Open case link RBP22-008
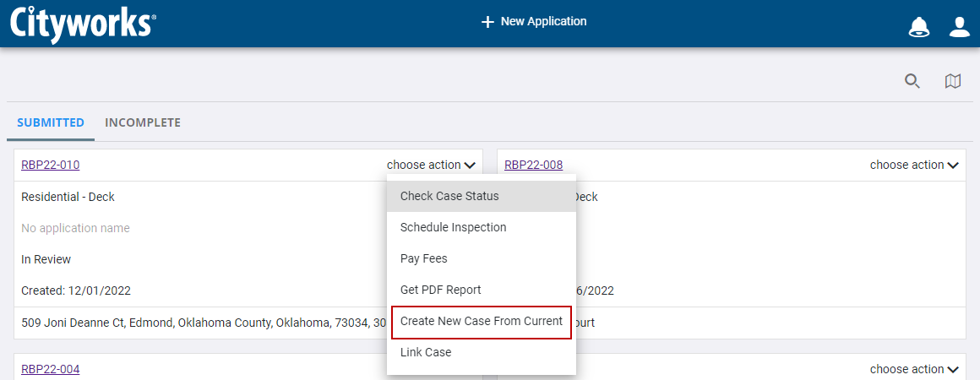The height and width of the screenshot is (380, 980). tap(533, 165)
